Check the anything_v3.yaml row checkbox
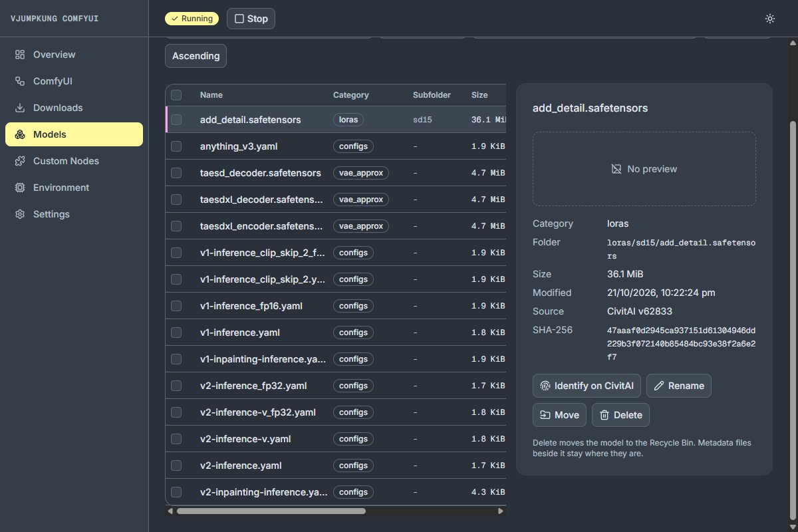Screen dimensions: 798x532 [176, 146]
